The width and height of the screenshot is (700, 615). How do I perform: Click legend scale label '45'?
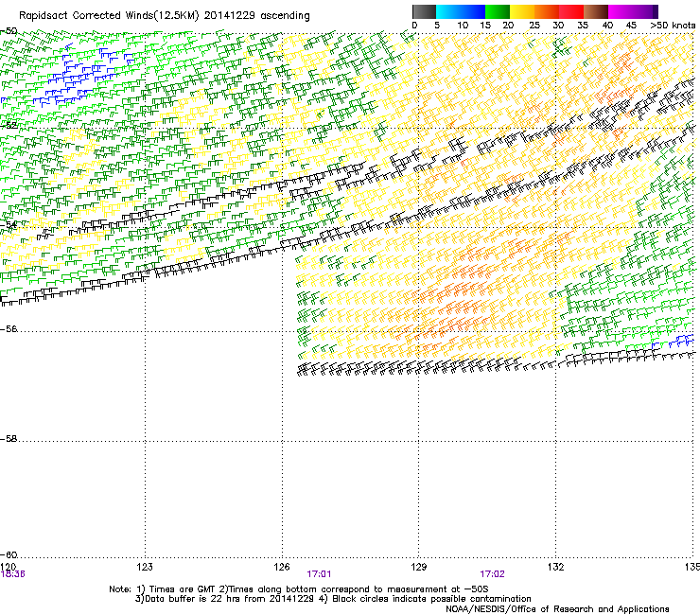pos(631,26)
